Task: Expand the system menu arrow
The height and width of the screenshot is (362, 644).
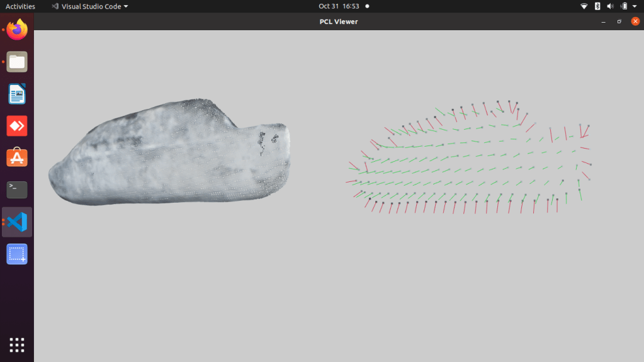Action: [x=636, y=6]
